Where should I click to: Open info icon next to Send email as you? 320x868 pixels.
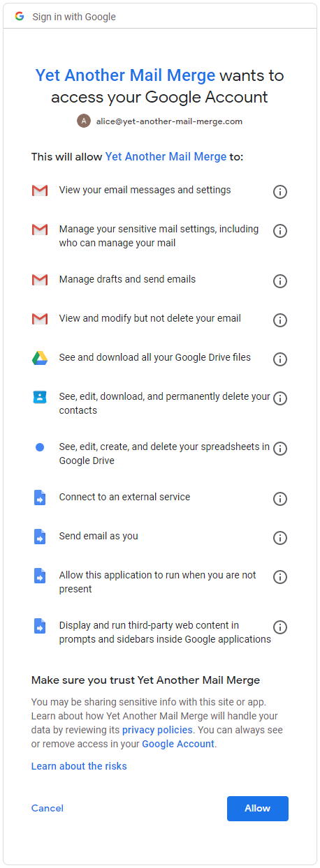tap(280, 537)
